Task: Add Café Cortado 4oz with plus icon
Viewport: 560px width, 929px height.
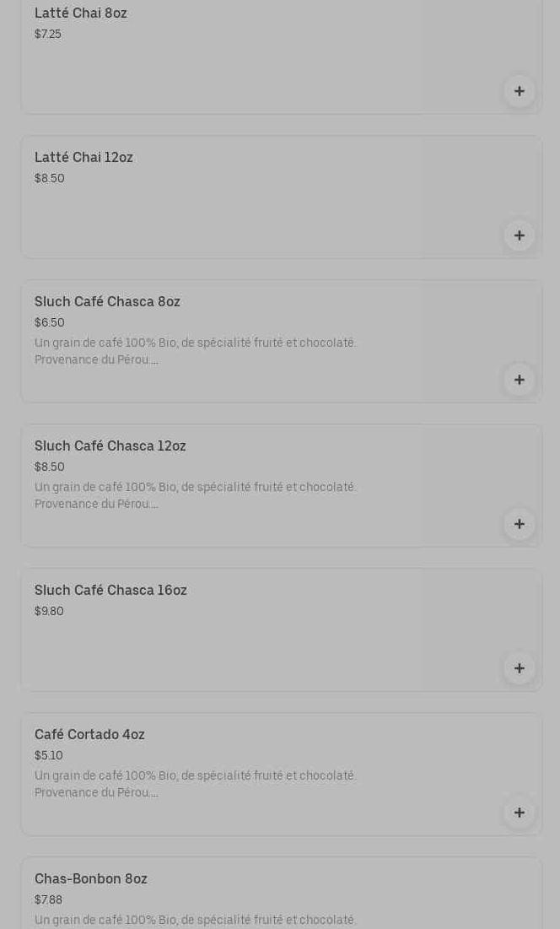Action: point(520,813)
